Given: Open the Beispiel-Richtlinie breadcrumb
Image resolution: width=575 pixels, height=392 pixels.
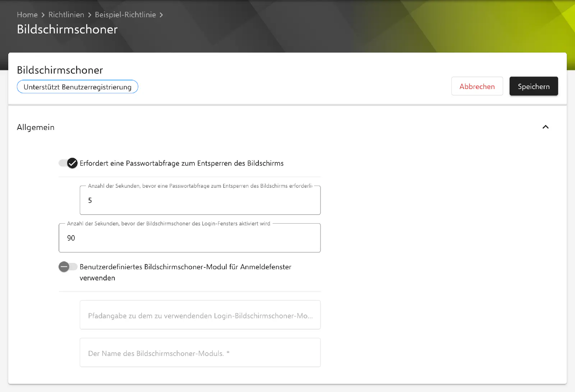Looking at the screenshot, I should coord(125,15).
